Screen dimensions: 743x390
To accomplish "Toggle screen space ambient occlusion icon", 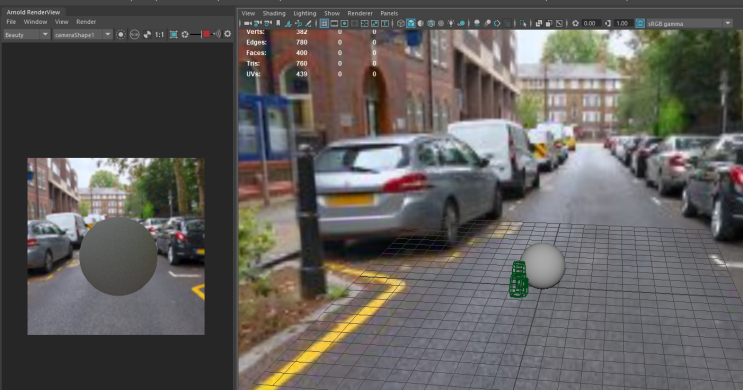I will pyautogui.click(x=477, y=23).
